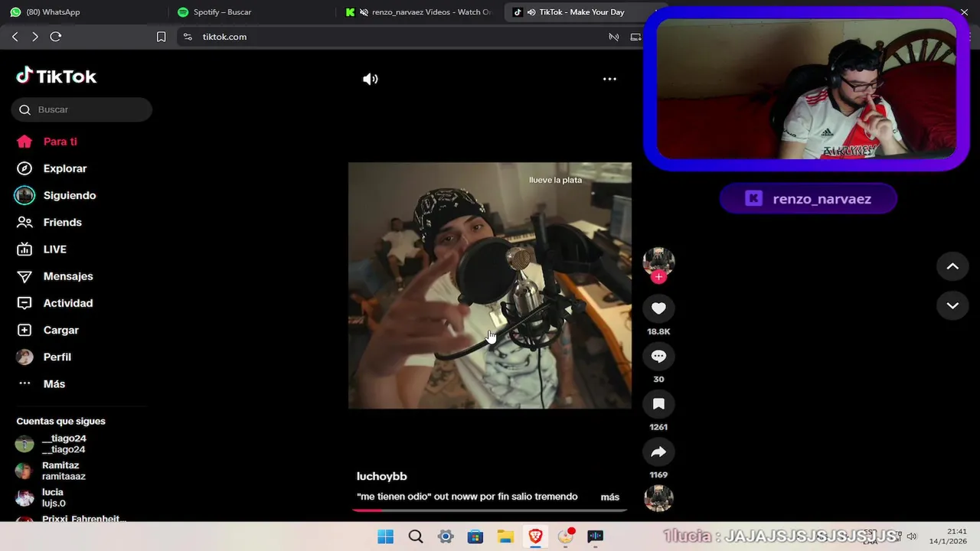Open the Explorar page

coord(52,168)
